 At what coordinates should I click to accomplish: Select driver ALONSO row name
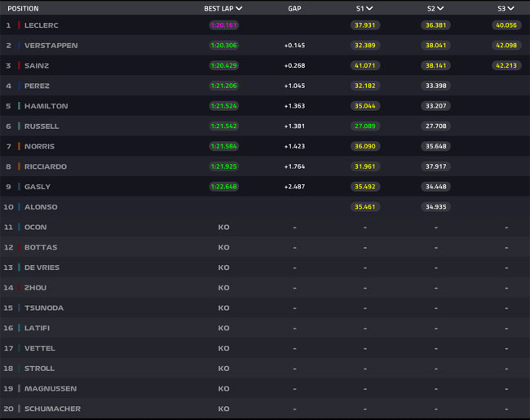(41, 207)
